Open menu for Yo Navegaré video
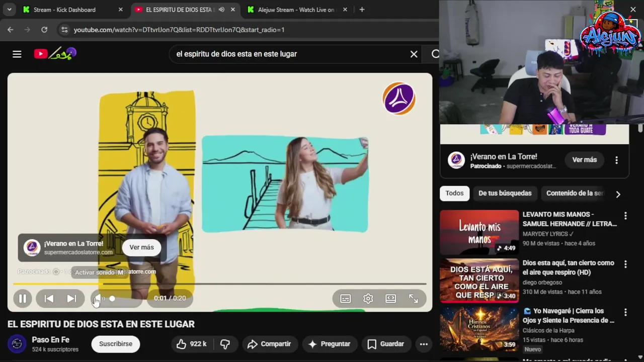Viewport: 644px width, 362px height. (x=625, y=312)
